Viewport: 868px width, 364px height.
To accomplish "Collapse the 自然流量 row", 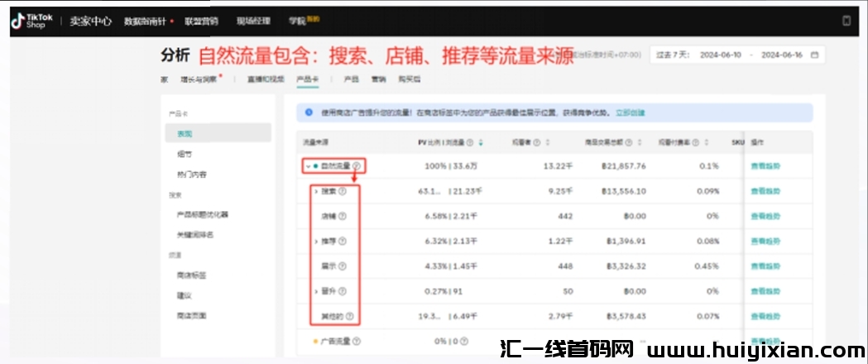I will [307, 166].
